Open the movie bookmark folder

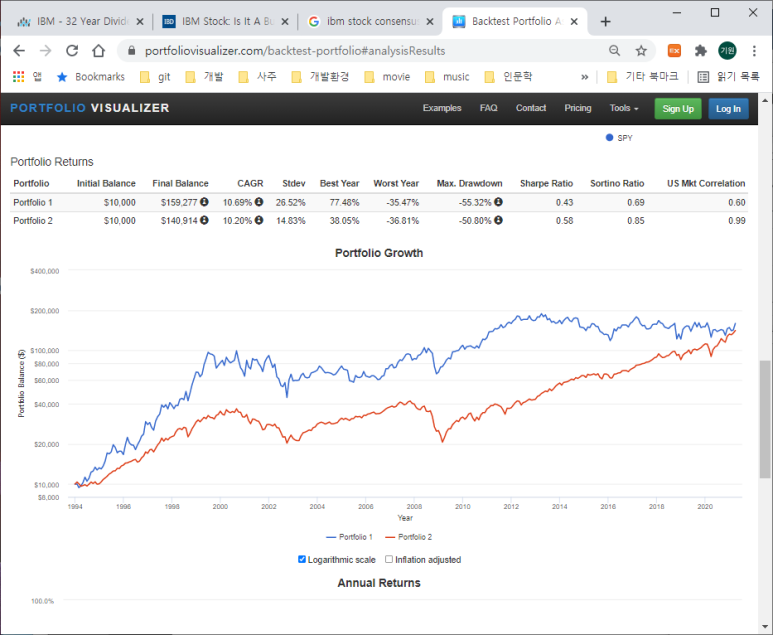387,77
